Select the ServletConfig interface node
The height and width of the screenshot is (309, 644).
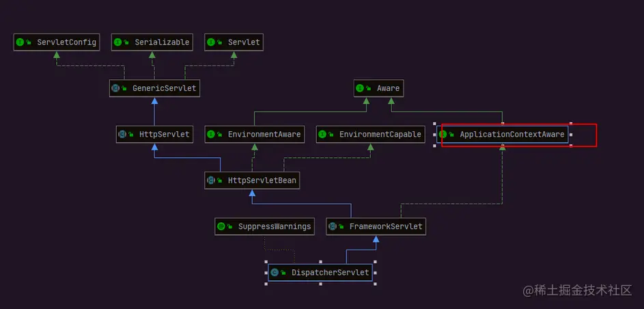(x=57, y=42)
